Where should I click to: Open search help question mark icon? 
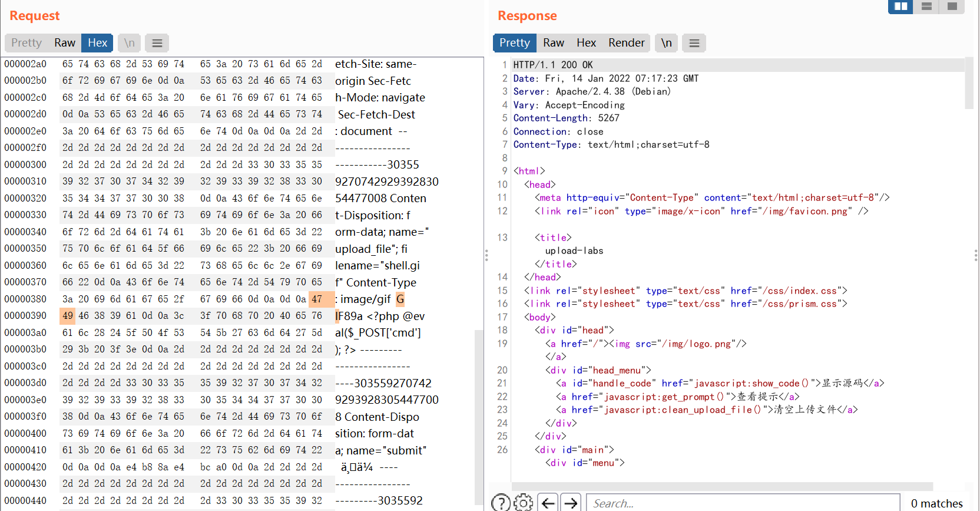point(501,503)
